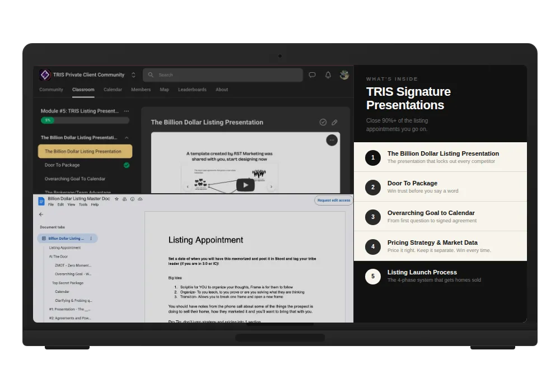
Task: Jump to Top Secret Package outline entry
Action: [x=68, y=283]
